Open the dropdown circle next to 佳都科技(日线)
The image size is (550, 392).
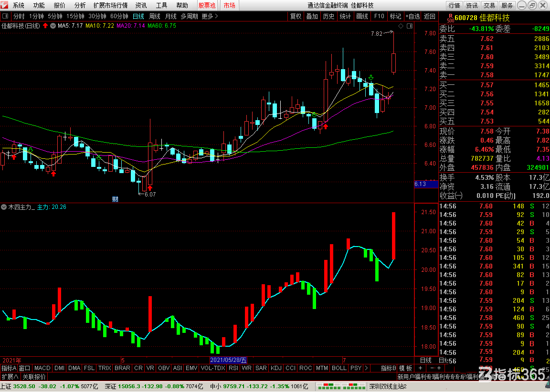pyautogui.click(x=53, y=26)
